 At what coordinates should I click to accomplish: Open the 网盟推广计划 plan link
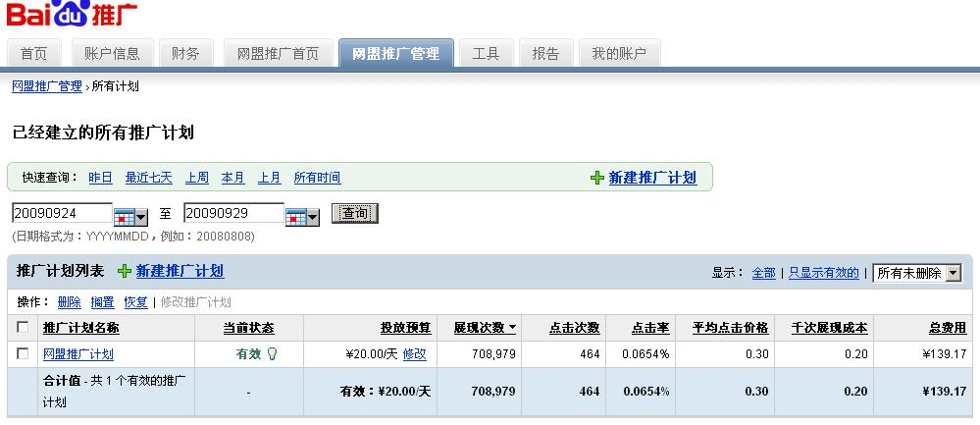pyautogui.click(x=78, y=354)
